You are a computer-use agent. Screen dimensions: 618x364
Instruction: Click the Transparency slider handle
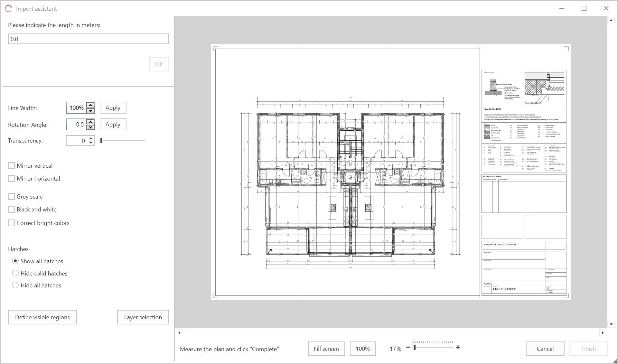(101, 141)
